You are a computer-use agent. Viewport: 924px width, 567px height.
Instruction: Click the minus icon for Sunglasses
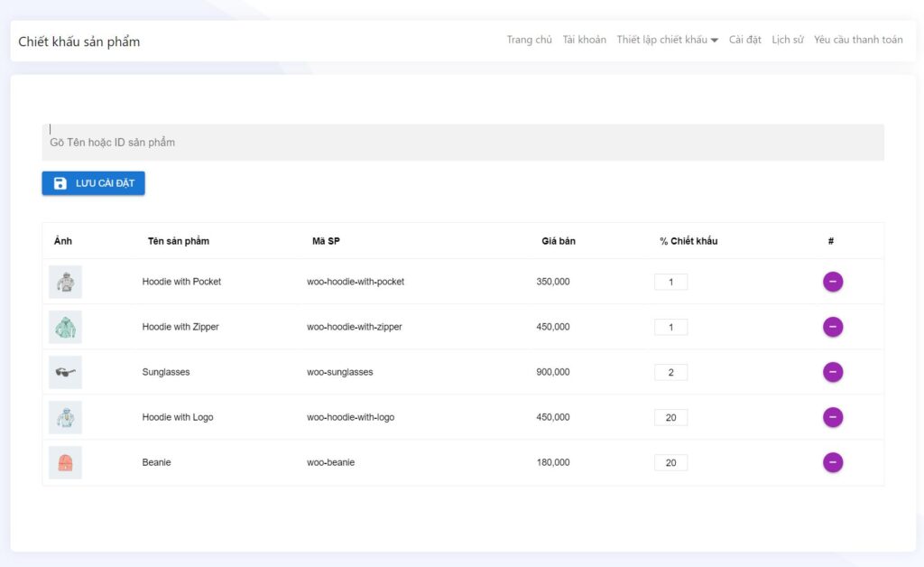[x=832, y=372]
